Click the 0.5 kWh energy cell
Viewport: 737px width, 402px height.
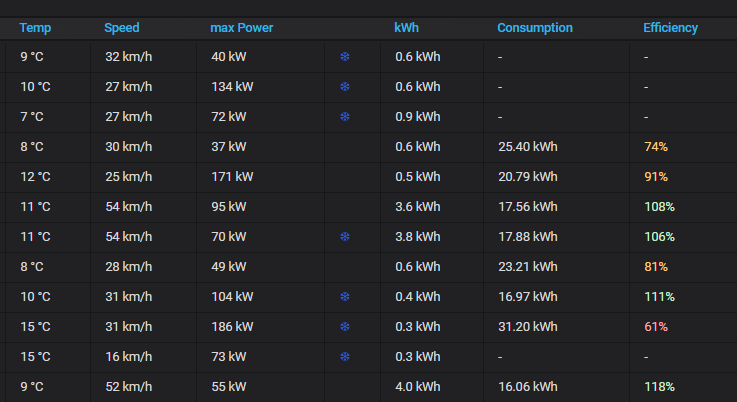(x=418, y=177)
